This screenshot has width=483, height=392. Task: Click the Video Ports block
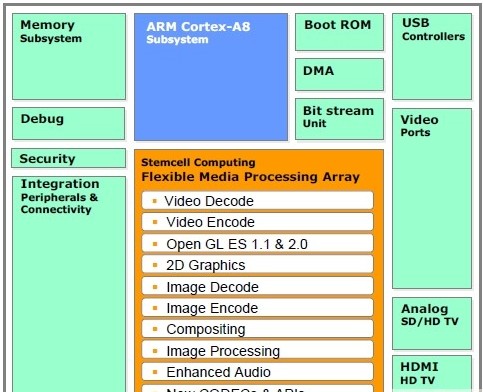pyautogui.click(x=432, y=198)
